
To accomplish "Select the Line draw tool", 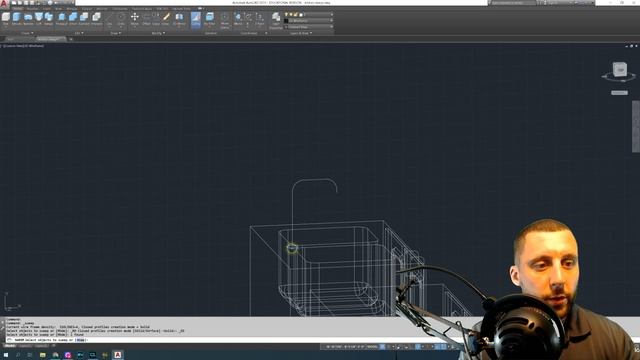I will pos(109,18).
